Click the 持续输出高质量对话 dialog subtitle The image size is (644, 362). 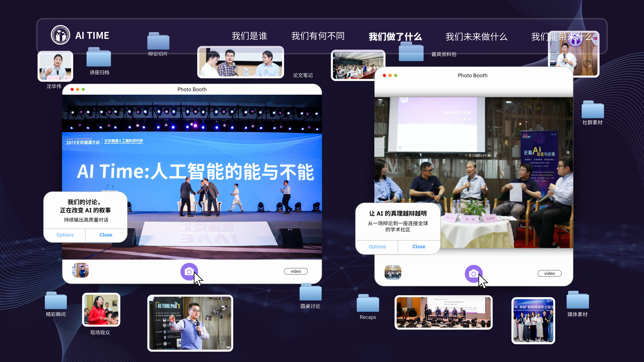click(86, 220)
